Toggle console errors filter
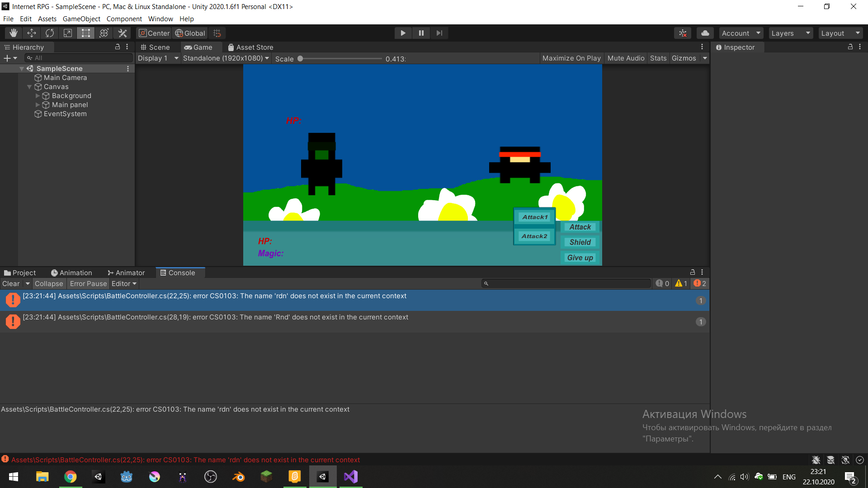The image size is (868, 488). [700, 283]
